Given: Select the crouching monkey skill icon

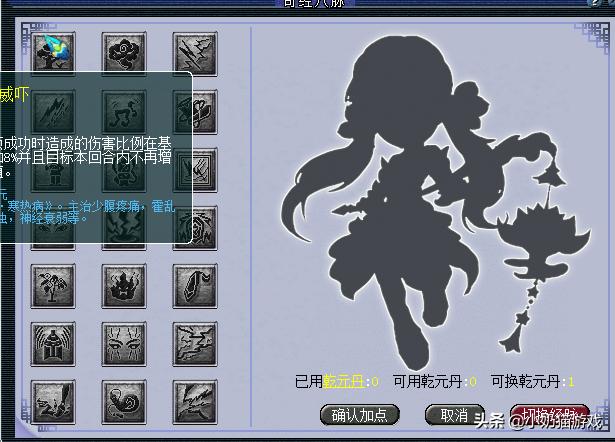Looking at the screenshot, I should [124, 170].
